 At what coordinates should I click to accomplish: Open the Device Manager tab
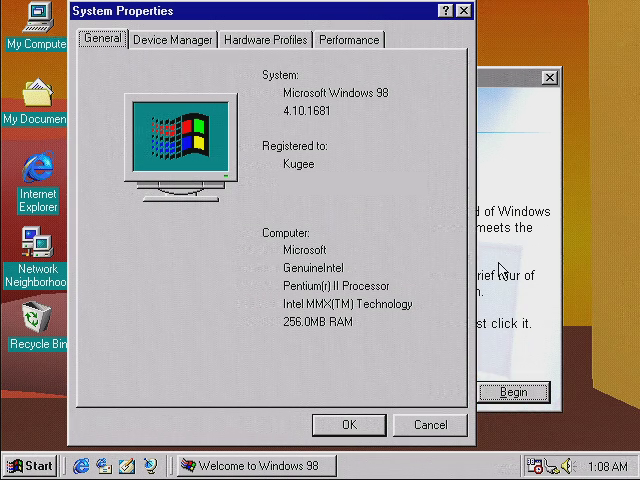173,40
